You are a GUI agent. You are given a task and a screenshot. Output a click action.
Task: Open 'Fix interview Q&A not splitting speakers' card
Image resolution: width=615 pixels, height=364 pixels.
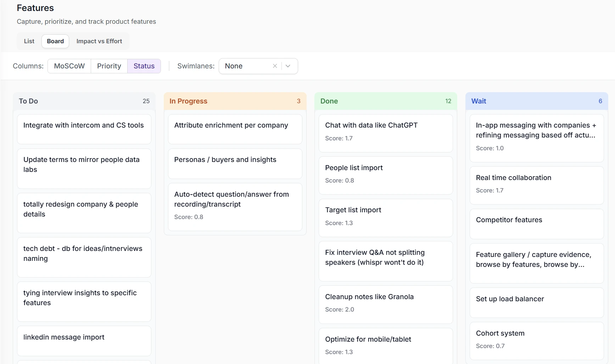pyautogui.click(x=386, y=261)
